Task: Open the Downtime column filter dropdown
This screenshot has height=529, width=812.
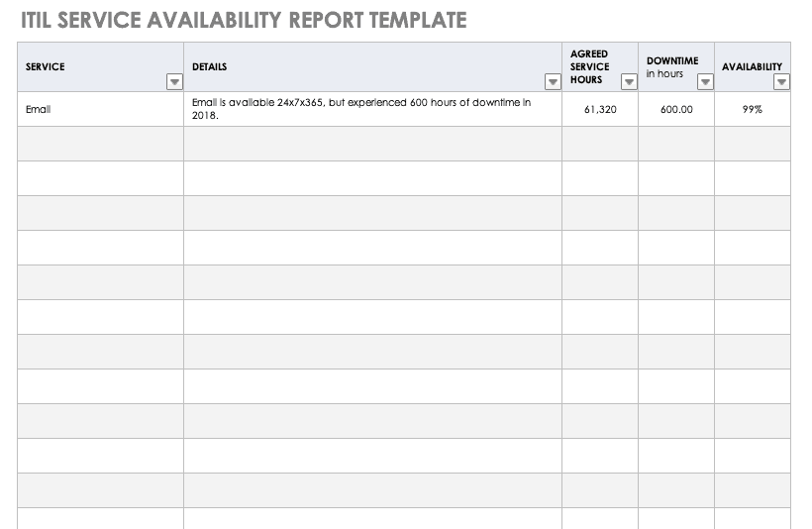Action: (705, 82)
